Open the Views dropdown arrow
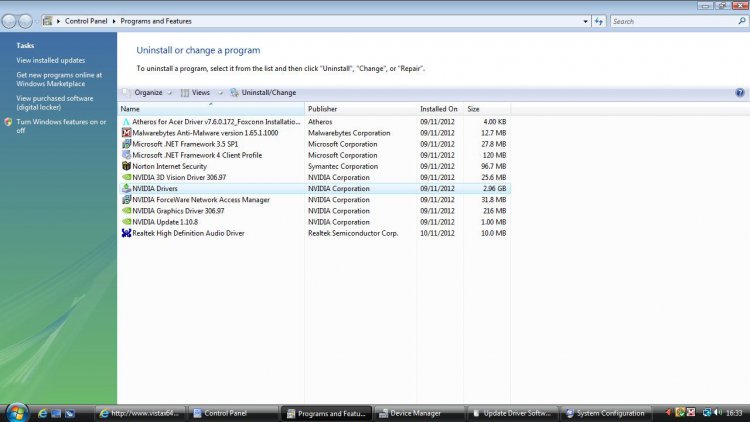Image resolution: width=750 pixels, height=422 pixels. pos(221,93)
